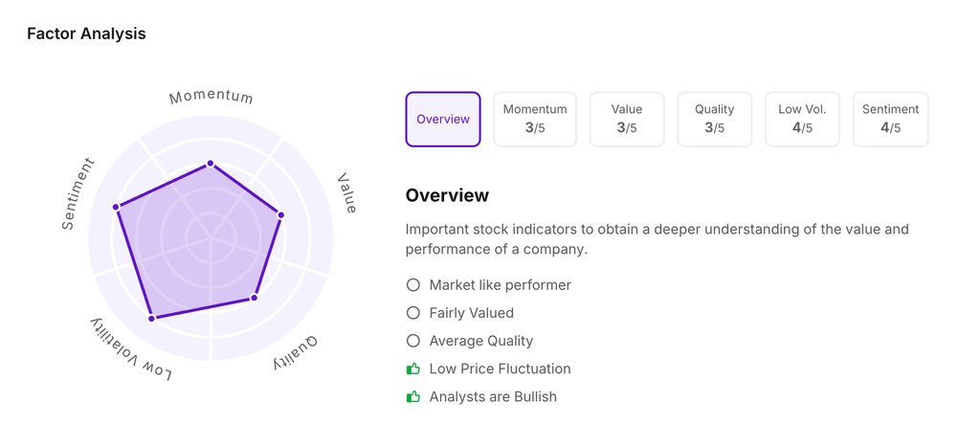Open the Momentum 3/5 tab

pos(535,120)
